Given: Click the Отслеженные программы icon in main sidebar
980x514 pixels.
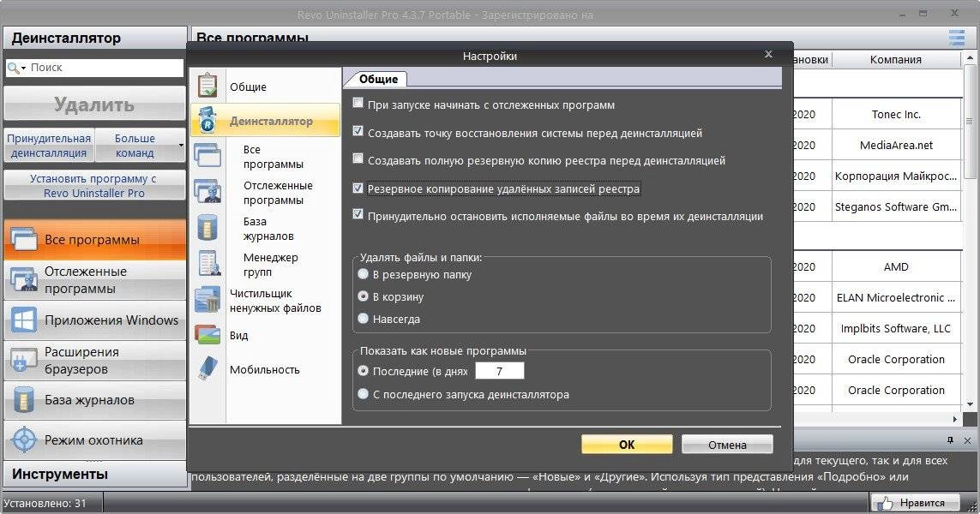Looking at the screenshot, I should tap(24, 280).
